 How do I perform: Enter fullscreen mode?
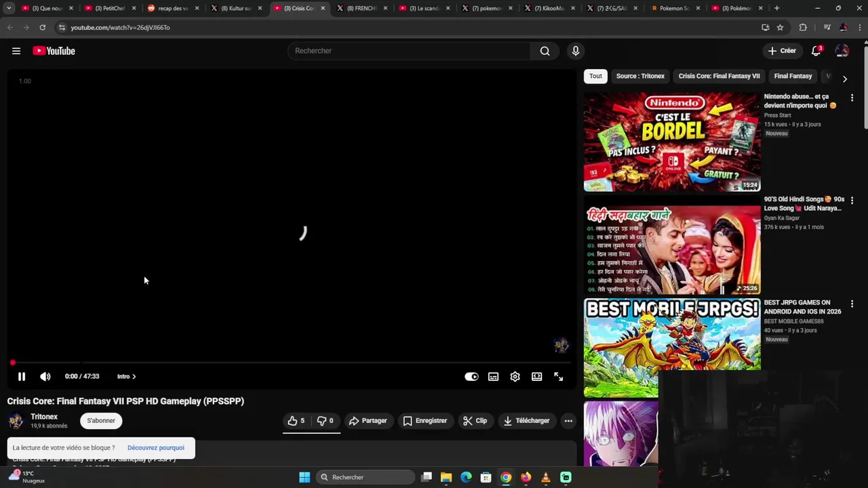(559, 377)
